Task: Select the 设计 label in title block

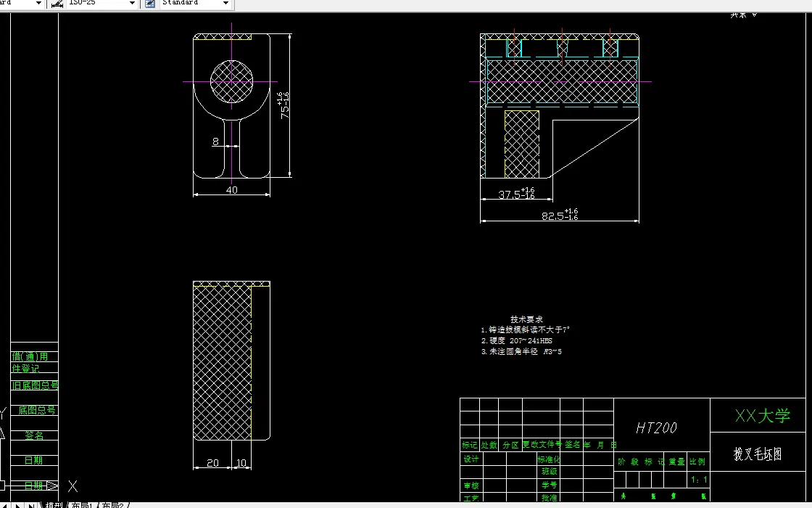Action: (x=471, y=459)
